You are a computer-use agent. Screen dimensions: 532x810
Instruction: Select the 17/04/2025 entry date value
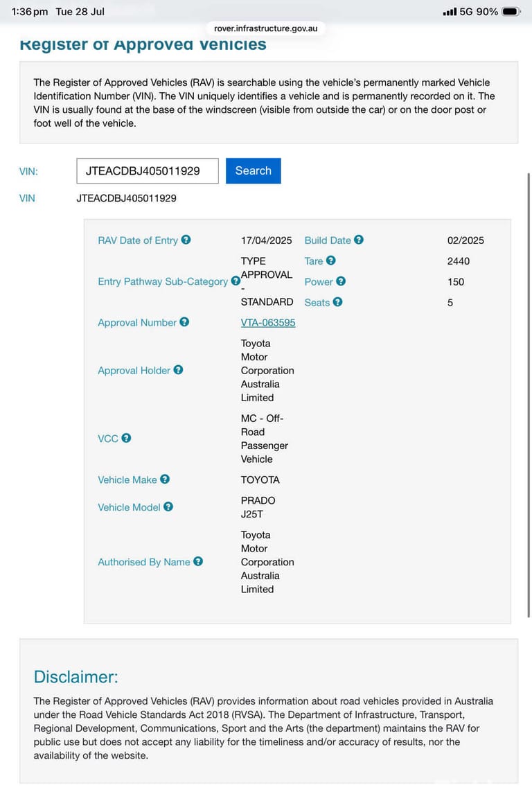point(267,240)
